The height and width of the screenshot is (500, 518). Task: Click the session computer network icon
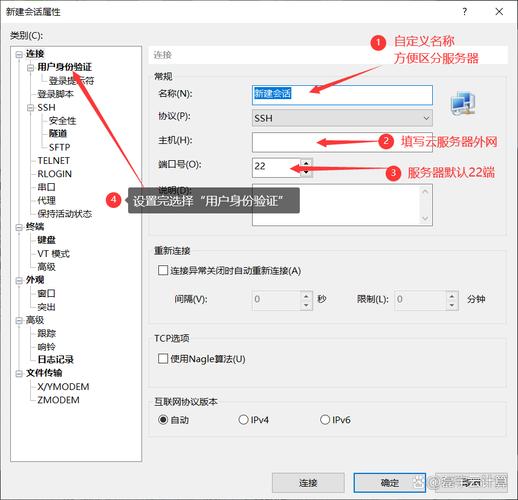pyautogui.click(x=463, y=103)
